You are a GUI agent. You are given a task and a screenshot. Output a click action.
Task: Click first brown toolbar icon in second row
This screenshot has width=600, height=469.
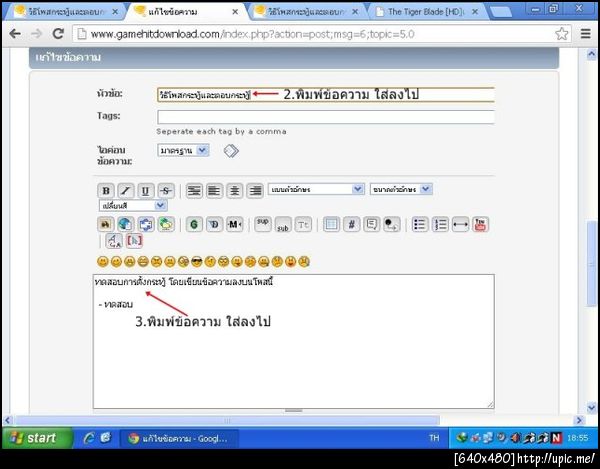[x=105, y=224]
